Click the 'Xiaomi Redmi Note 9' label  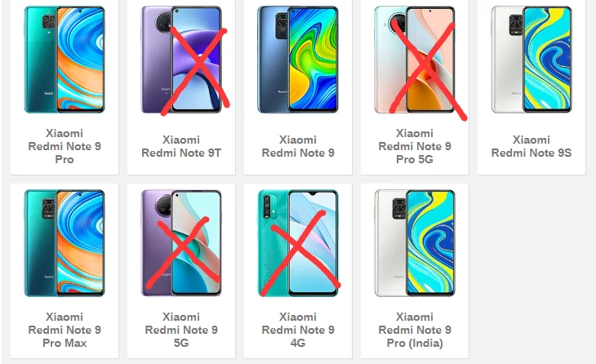[298, 146]
